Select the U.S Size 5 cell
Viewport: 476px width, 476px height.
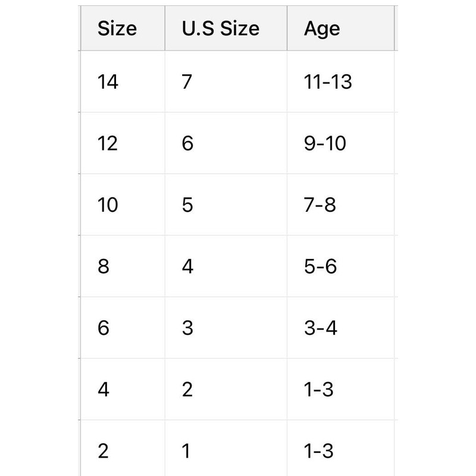coord(187,205)
